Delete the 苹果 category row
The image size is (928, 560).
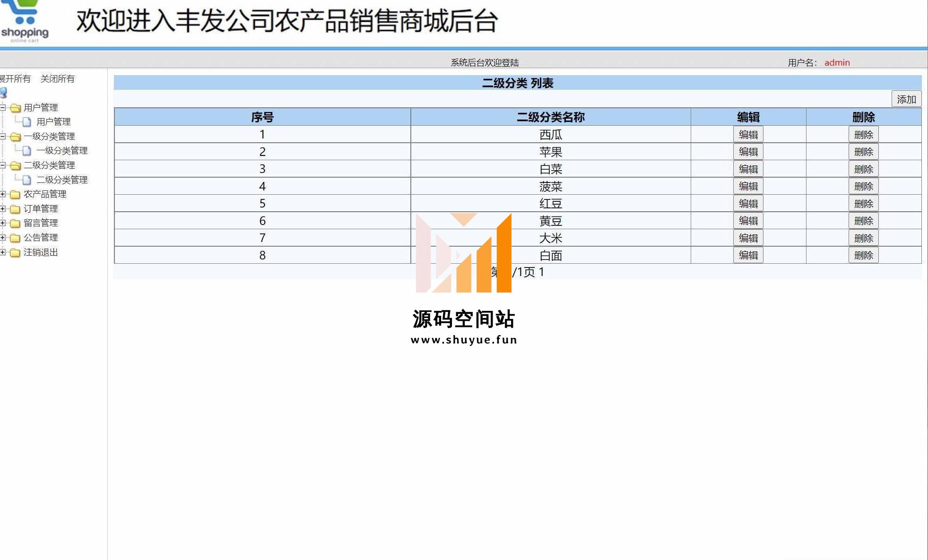[863, 152]
